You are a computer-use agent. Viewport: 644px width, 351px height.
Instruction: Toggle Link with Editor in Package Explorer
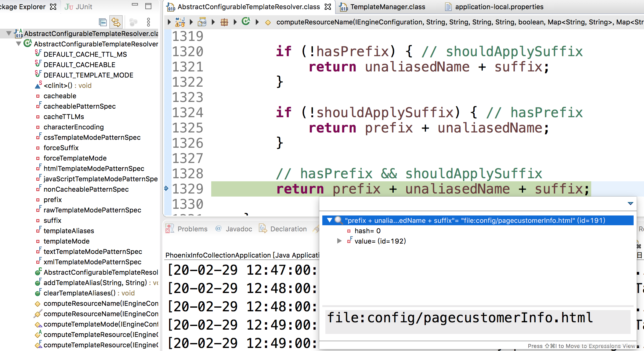[116, 22]
